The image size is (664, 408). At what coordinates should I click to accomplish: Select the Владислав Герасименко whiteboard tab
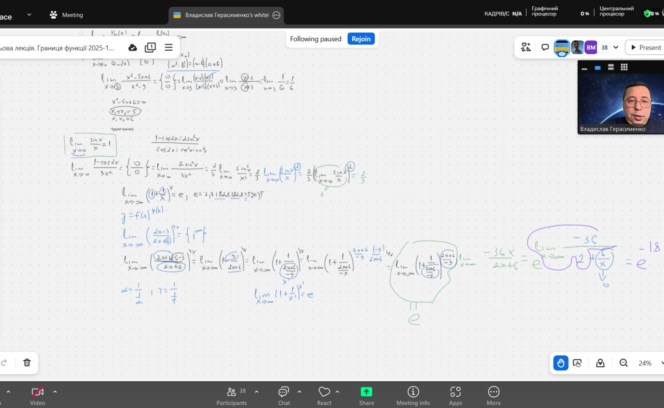tap(224, 15)
